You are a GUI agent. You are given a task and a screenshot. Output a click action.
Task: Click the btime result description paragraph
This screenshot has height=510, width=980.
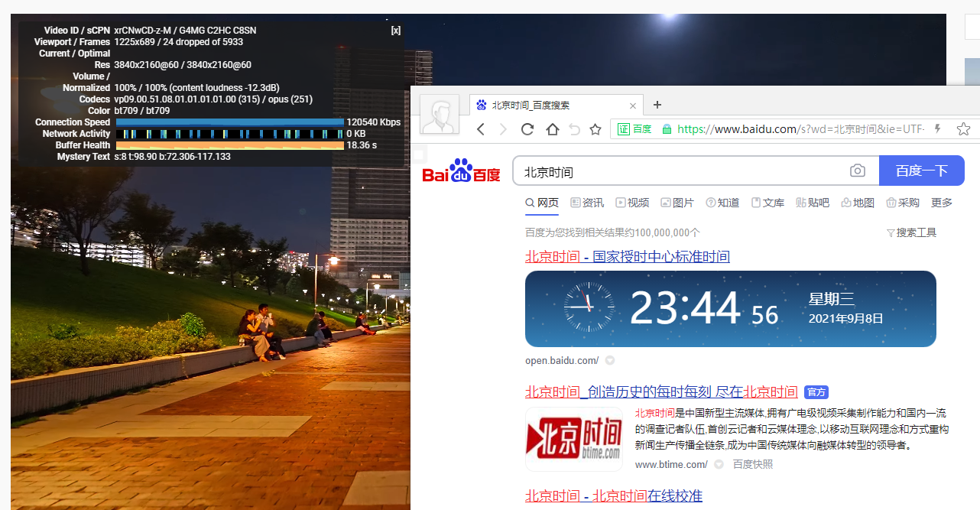pyautogui.click(x=792, y=428)
